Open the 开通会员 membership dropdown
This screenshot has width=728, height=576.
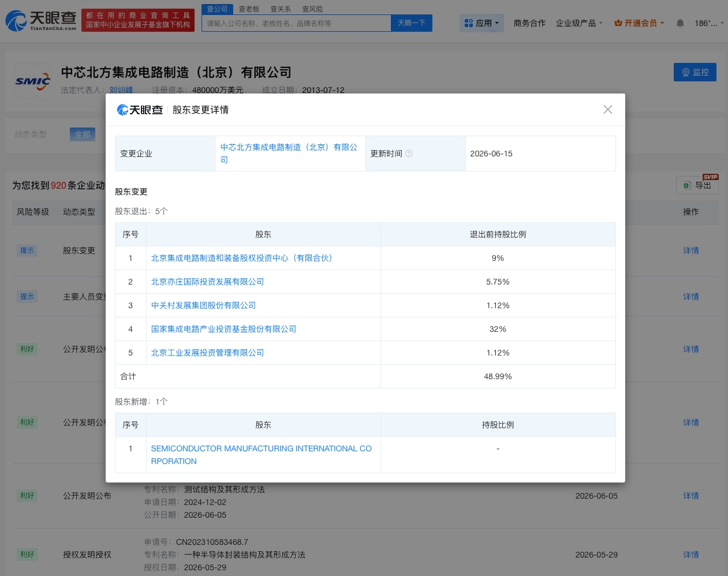click(x=639, y=23)
